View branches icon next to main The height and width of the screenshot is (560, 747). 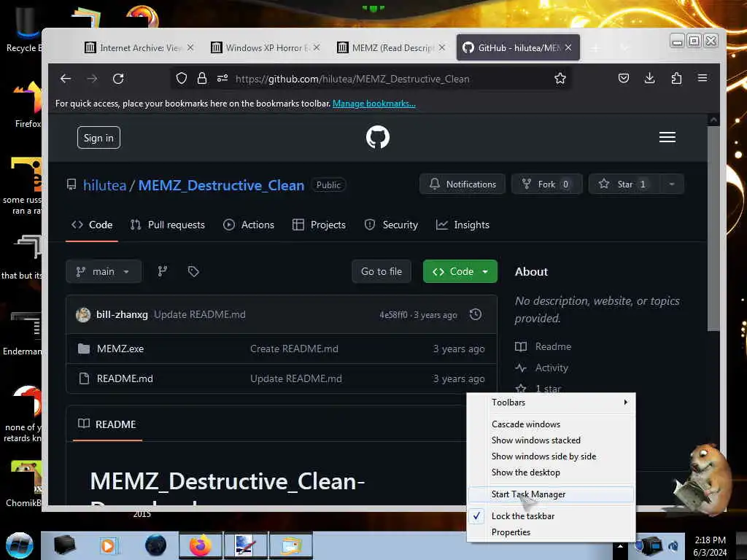163,271
